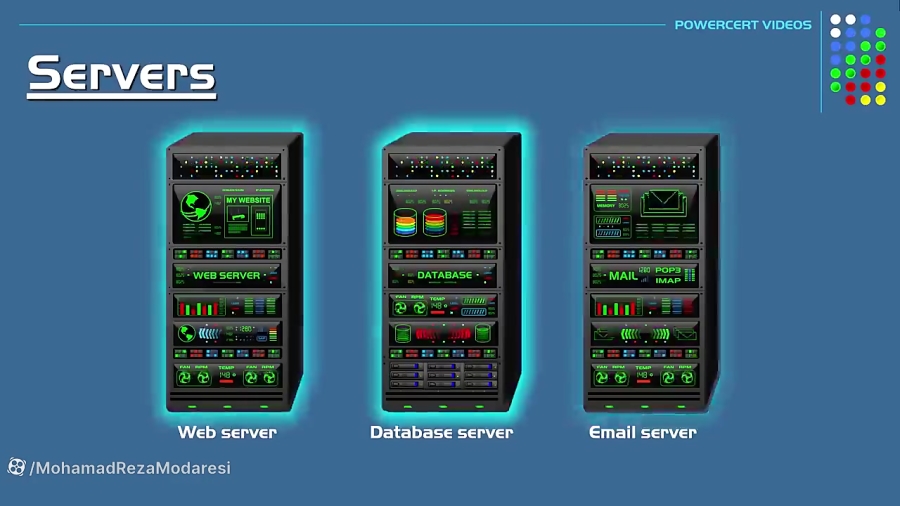Click the large globe icon on the web server rack
Image resolution: width=900 pixels, height=506 pixels.
coord(196,207)
